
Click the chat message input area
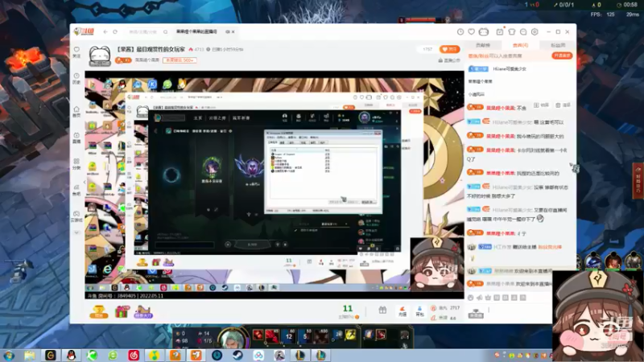(519, 313)
